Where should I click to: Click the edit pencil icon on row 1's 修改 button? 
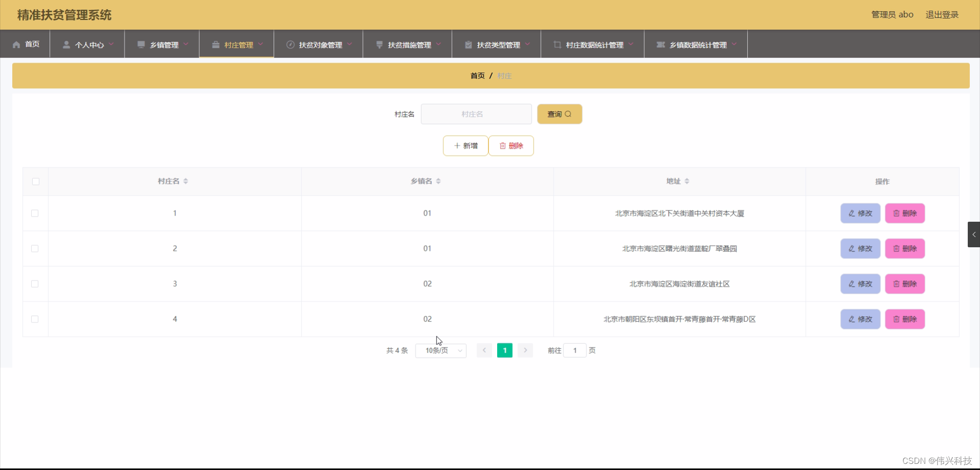pos(851,214)
